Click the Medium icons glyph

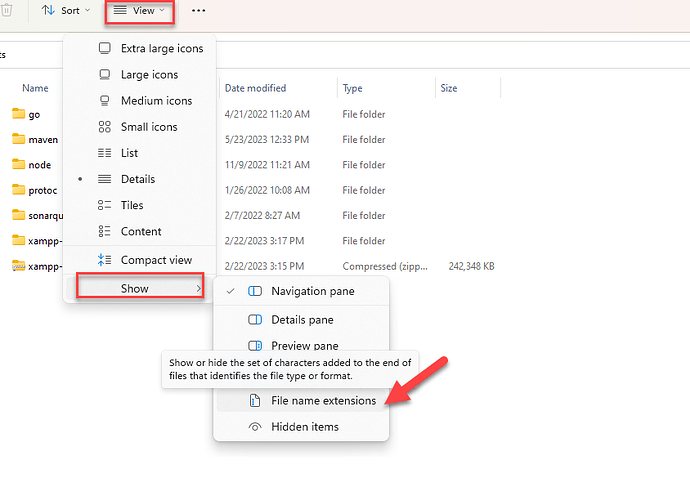tap(105, 101)
